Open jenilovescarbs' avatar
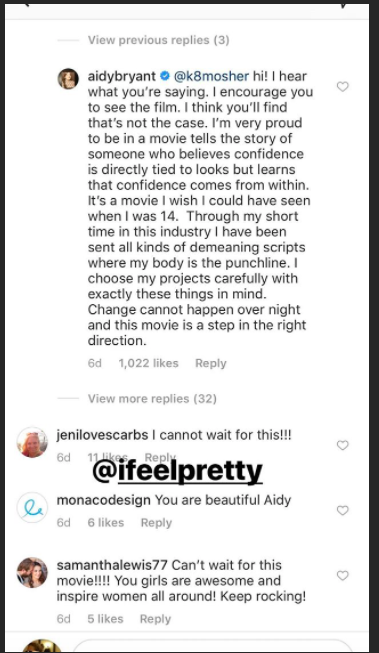This screenshot has width=379, height=653. 32,442
